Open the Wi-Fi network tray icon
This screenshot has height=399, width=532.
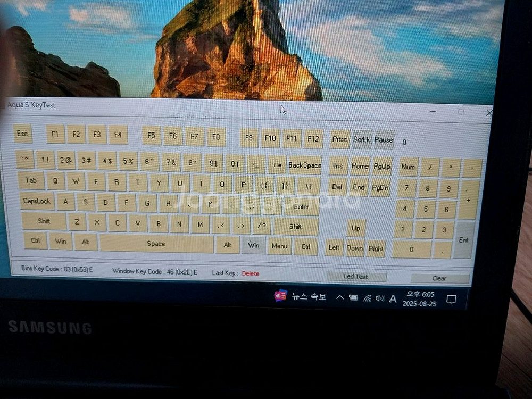[x=367, y=298]
